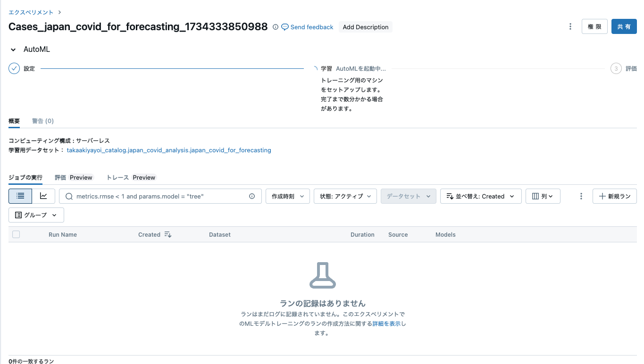Open the グループ dropdown
Viewport: 644px width, 364px height.
pyautogui.click(x=36, y=215)
